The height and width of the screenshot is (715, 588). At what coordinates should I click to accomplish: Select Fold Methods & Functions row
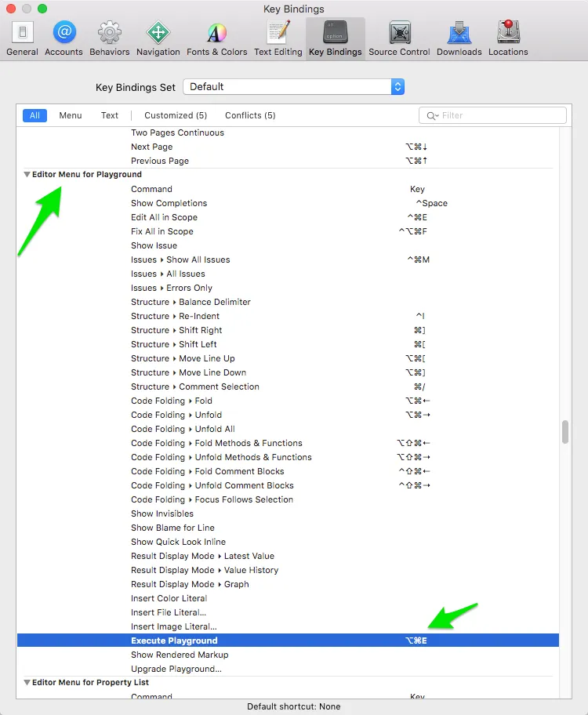pos(288,444)
